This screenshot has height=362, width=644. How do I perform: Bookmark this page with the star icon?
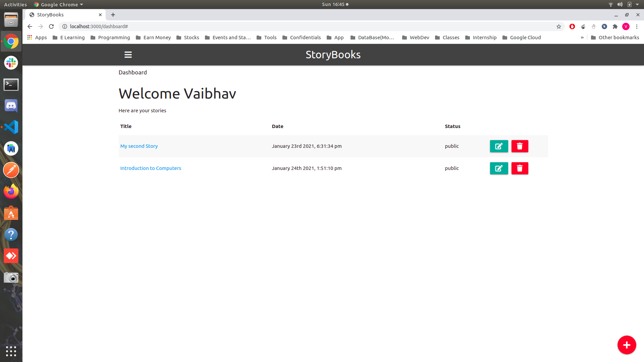pyautogui.click(x=558, y=26)
